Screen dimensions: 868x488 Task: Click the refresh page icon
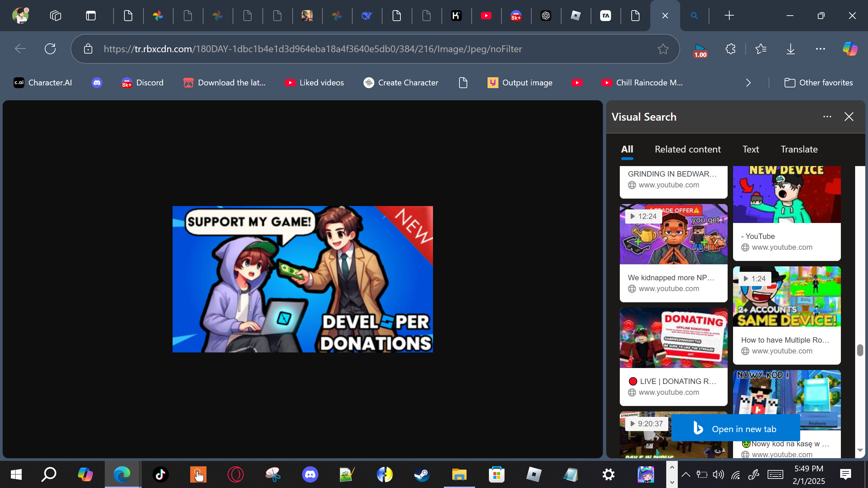click(50, 49)
